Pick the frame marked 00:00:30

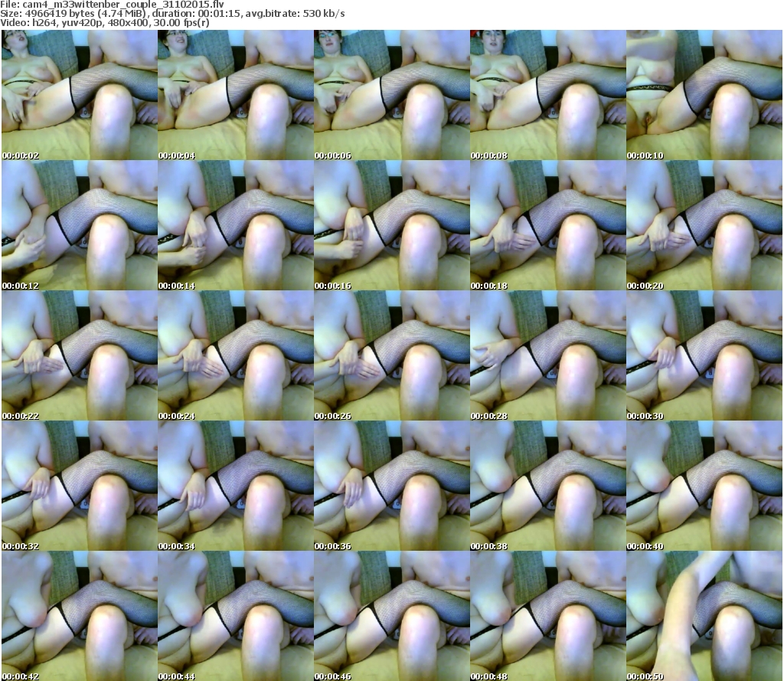click(x=704, y=355)
